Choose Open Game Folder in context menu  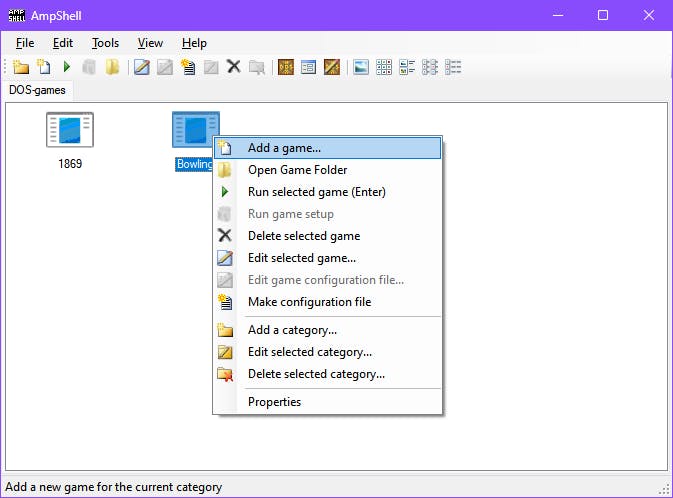coord(327,170)
